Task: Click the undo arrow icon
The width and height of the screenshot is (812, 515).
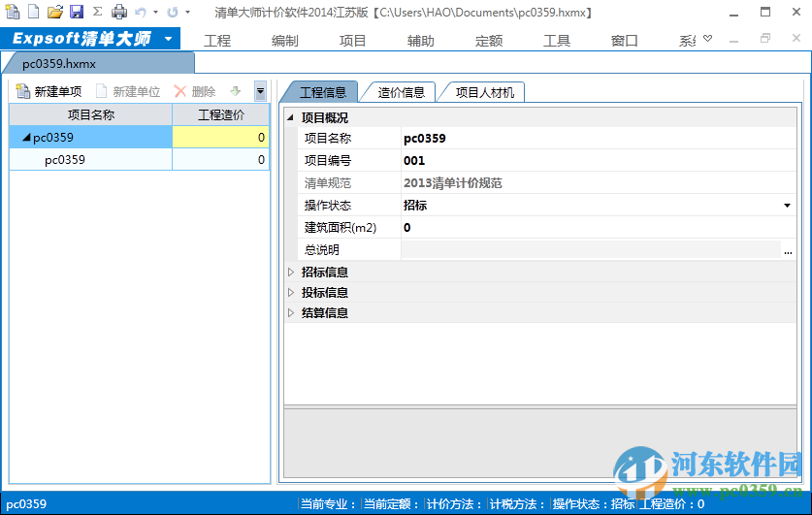Action: tap(141, 12)
